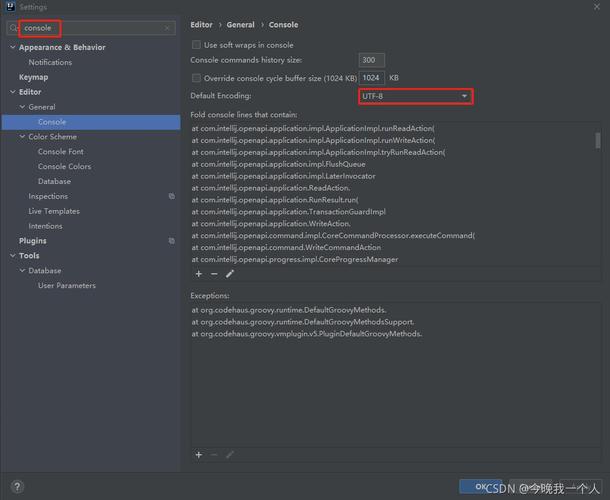Click the fold console lines list scrollbar
This screenshot has height=500, width=610.
599,142
